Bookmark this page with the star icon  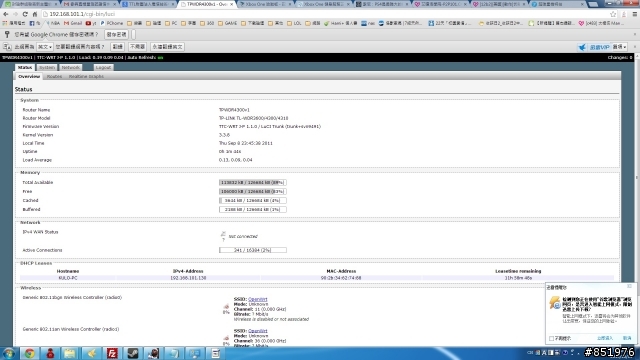(613, 14)
